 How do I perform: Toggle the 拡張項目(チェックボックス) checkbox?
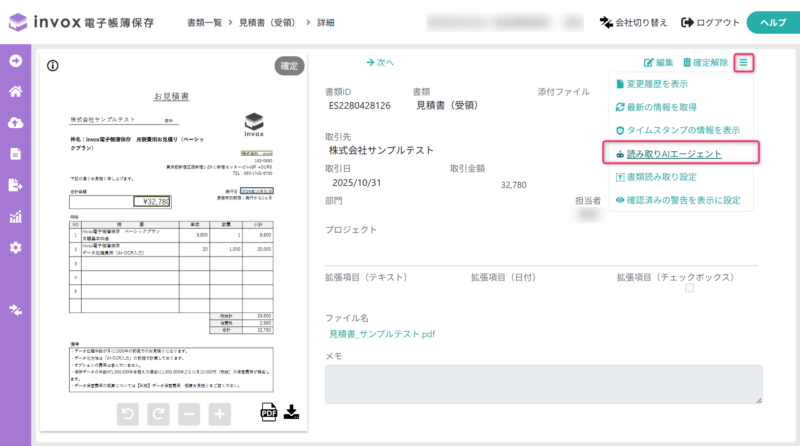[690, 288]
